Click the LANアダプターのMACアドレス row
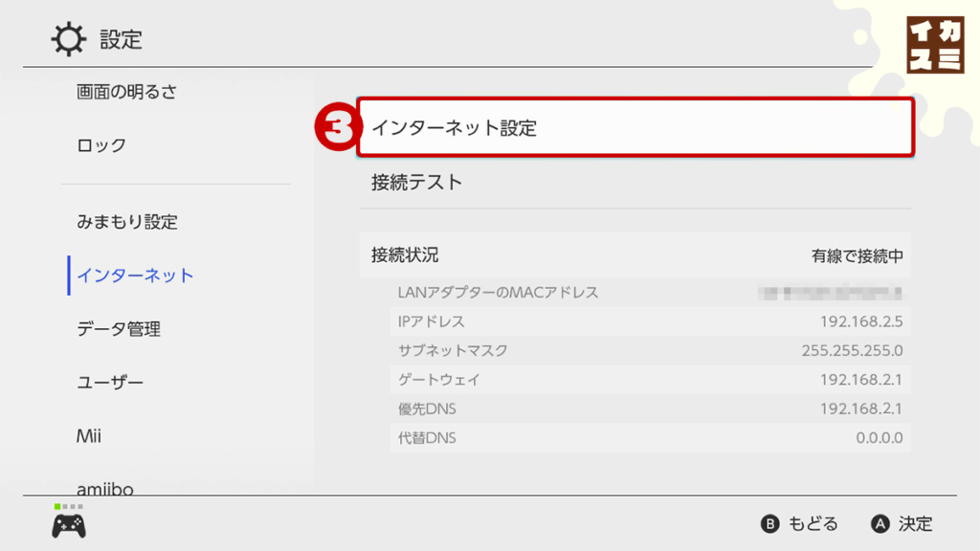Image resolution: width=980 pixels, height=551 pixels. (x=650, y=293)
